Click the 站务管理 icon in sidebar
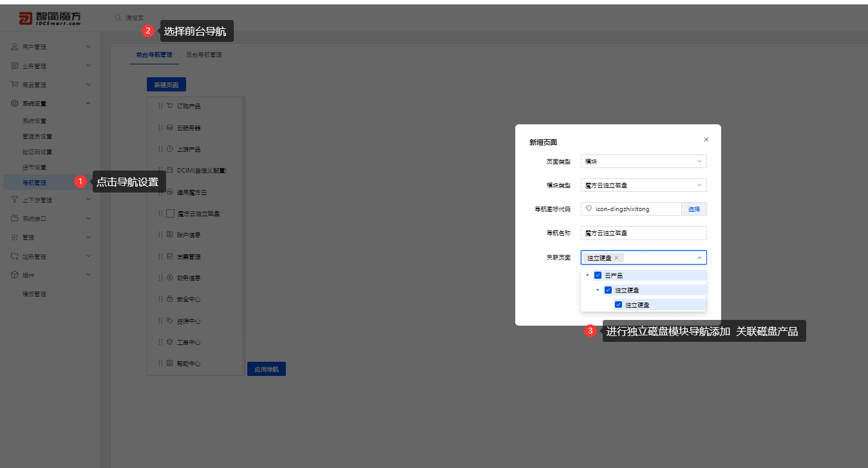868x468 pixels. pos(15,256)
